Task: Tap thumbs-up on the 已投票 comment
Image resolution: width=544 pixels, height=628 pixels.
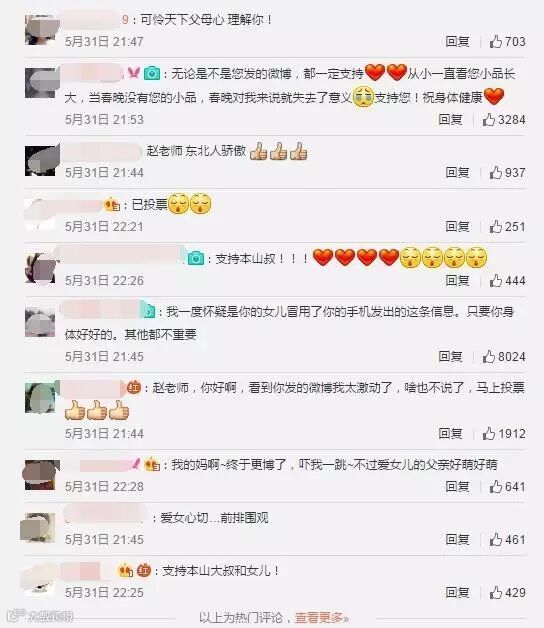Action: [x=496, y=226]
